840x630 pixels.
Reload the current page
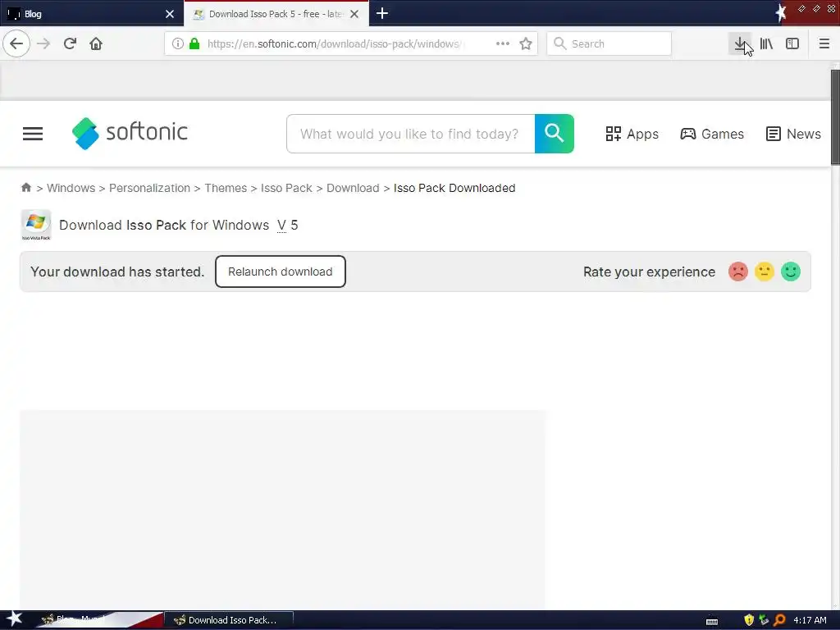(70, 44)
